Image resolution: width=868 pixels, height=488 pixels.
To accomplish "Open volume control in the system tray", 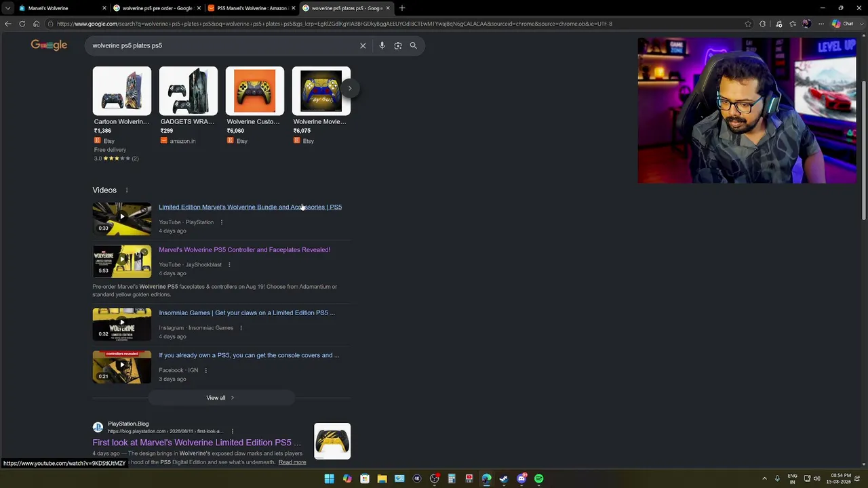I will (816, 479).
